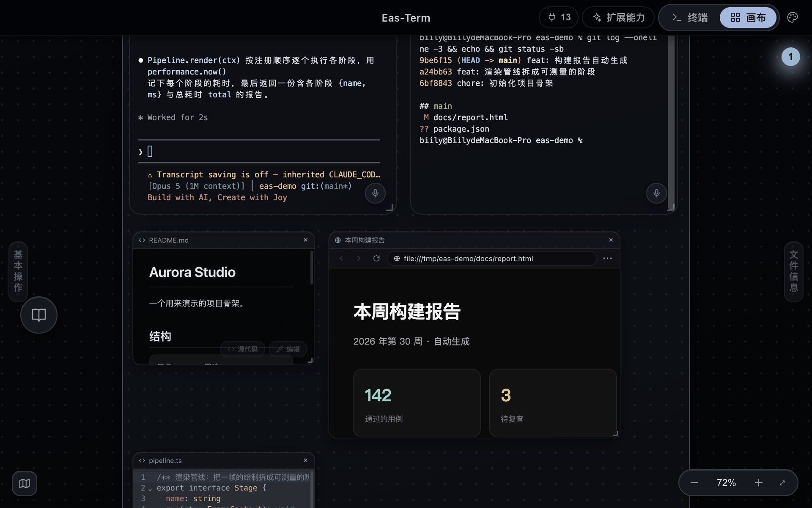Click the Opus 5 (1M context) status text
The image size is (812, 508).
pos(196,186)
